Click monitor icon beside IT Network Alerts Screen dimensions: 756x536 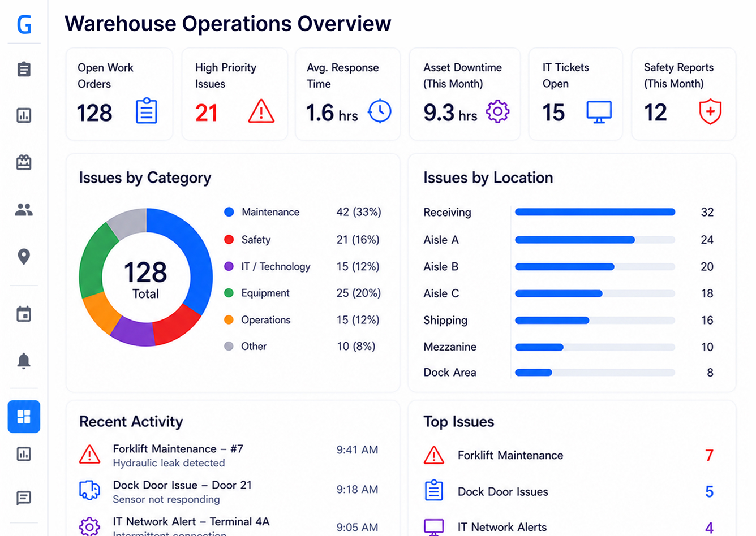point(434,527)
